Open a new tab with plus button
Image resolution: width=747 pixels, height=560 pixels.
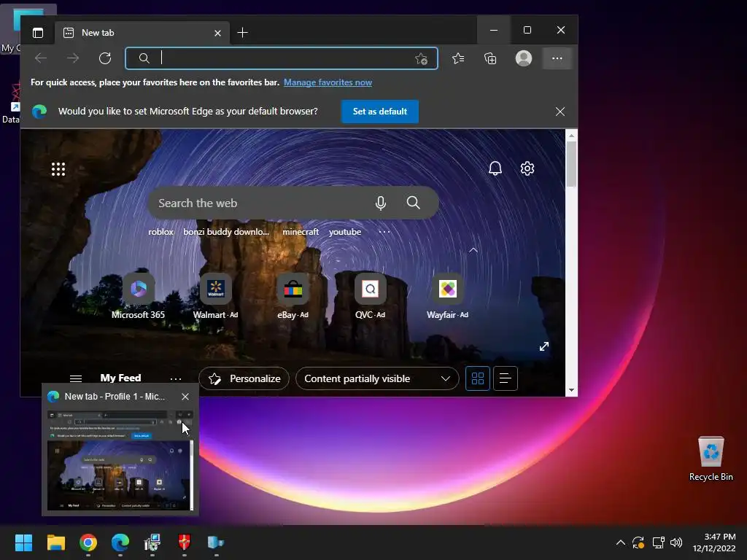pos(242,32)
